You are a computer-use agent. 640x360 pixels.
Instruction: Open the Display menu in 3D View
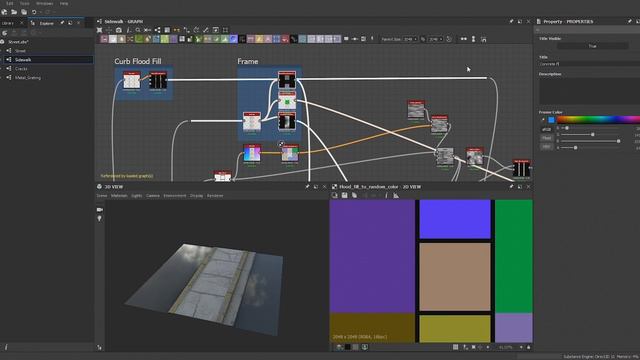point(196,196)
